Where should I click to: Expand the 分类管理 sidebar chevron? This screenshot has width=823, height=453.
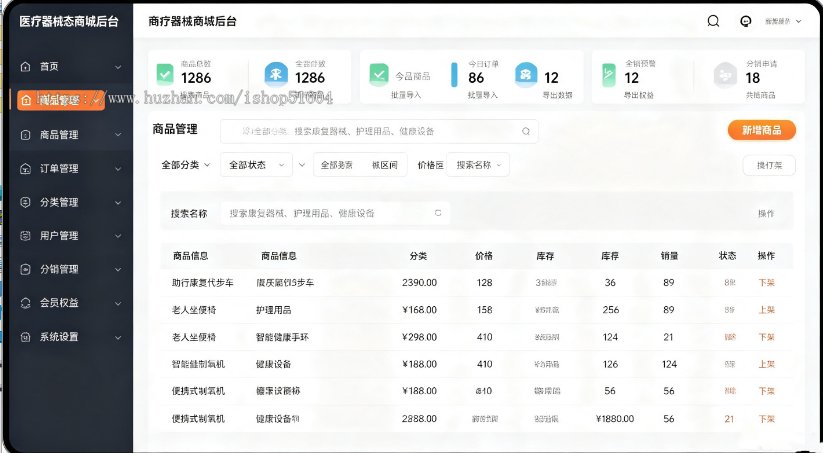click(118, 202)
